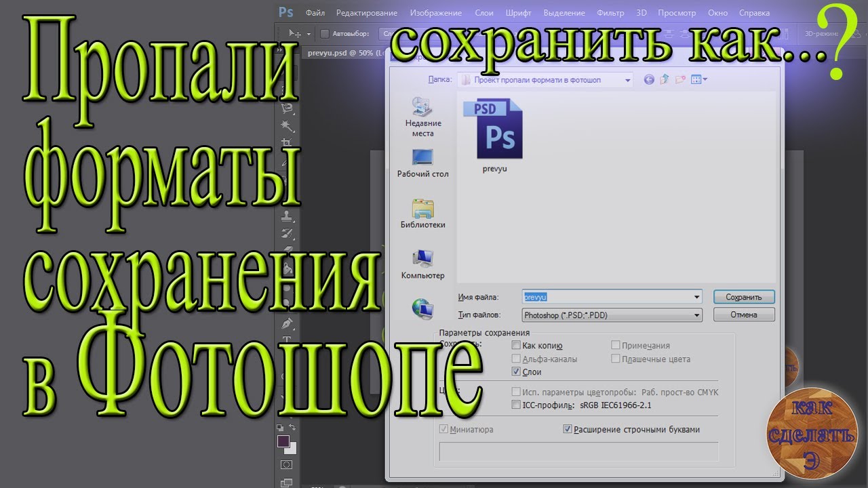Create a new folder in dialog

(x=680, y=80)
